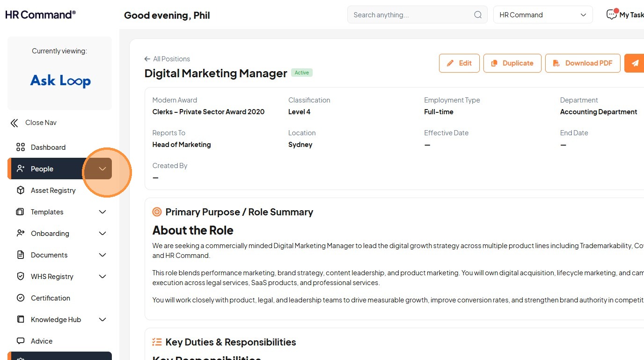644x360 pixels.
Task: Click the search magnifier icon
Action: click(x=478, y=15)
